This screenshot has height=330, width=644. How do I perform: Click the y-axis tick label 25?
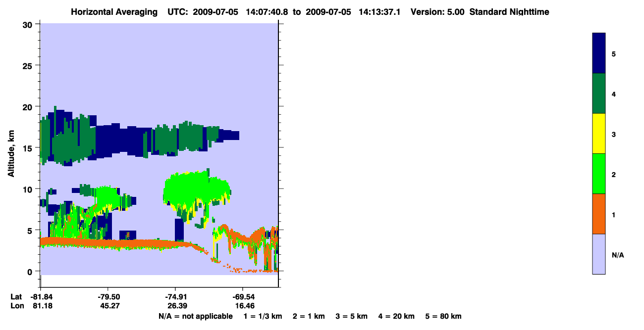pyautogui.click(x=28, y=65)
